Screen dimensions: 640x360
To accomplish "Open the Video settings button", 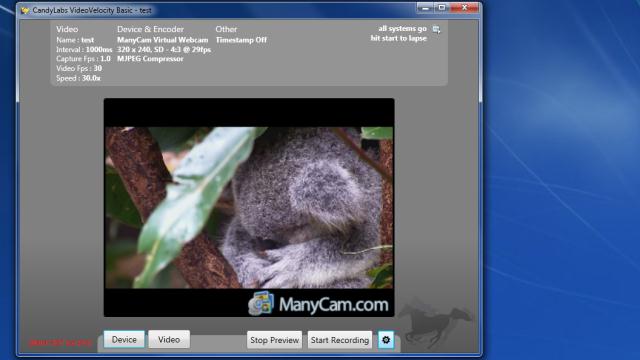I will [x=169, y=340].
